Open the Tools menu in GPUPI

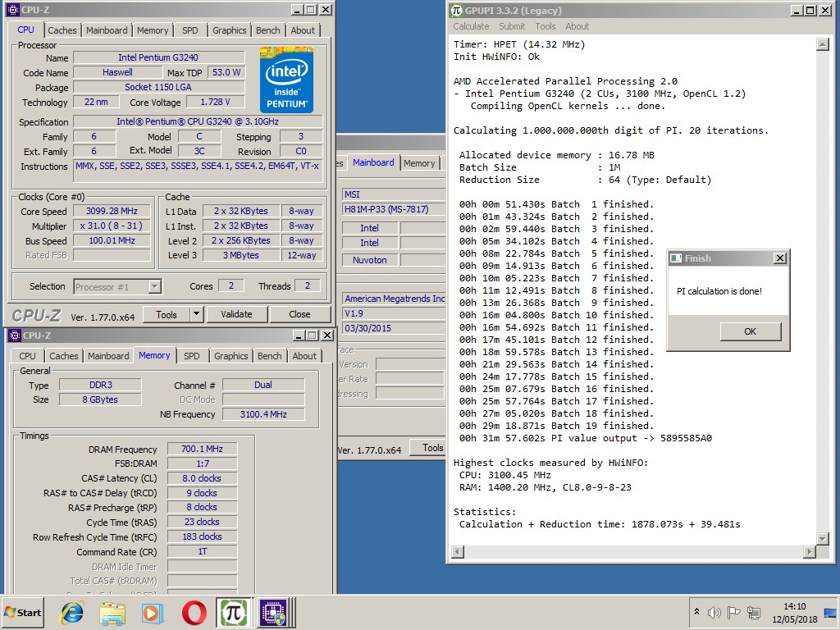(x=545, y=26)
